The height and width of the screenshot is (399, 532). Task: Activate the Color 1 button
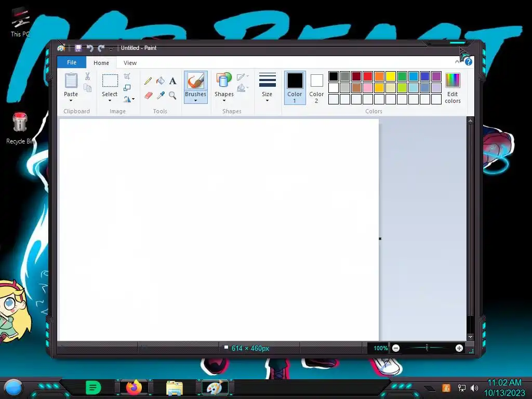pos(295,87)
